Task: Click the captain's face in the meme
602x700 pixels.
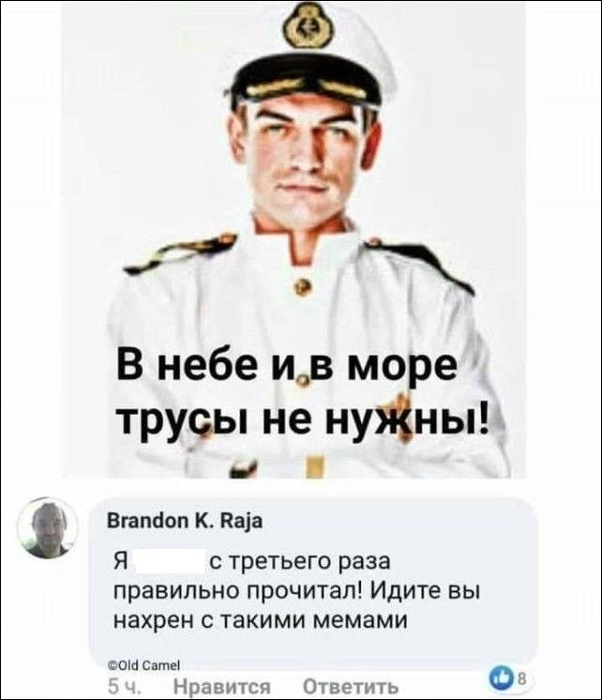Action: 306,159
